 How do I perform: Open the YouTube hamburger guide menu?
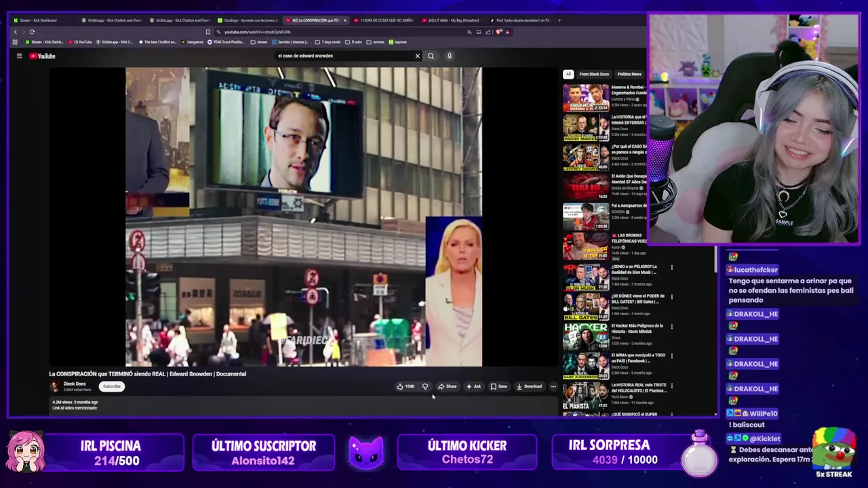(19, 56)
